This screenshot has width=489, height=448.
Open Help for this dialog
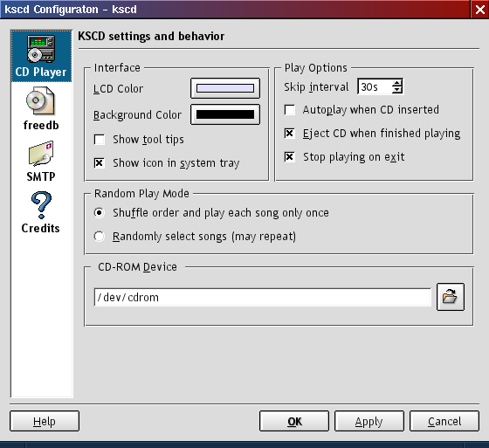tap(45, 421)
